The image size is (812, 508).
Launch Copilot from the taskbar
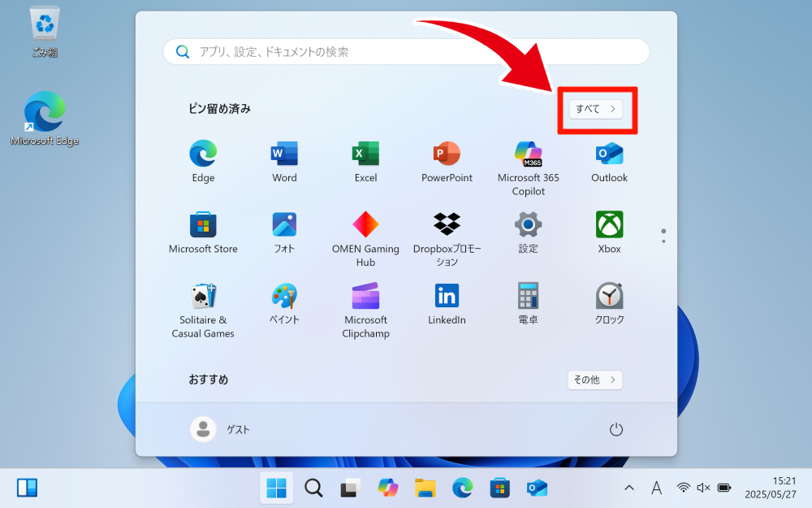(x=388, y=488)
